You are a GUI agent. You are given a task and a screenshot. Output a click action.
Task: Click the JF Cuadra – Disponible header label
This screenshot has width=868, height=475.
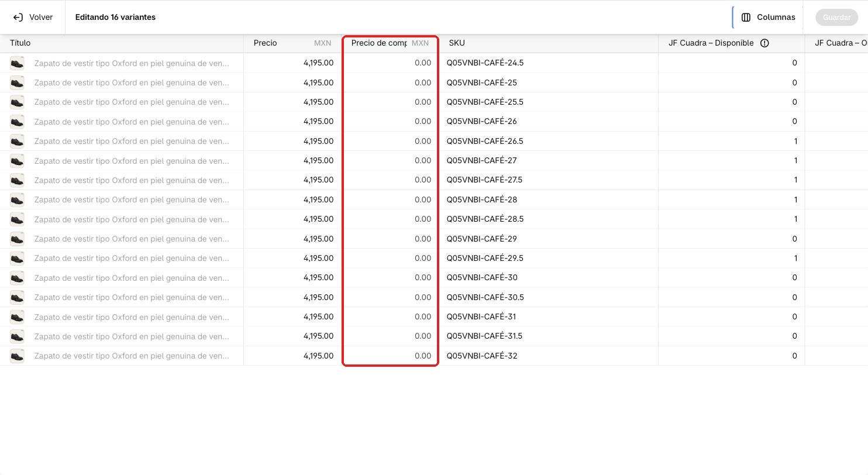pos(711,43)
